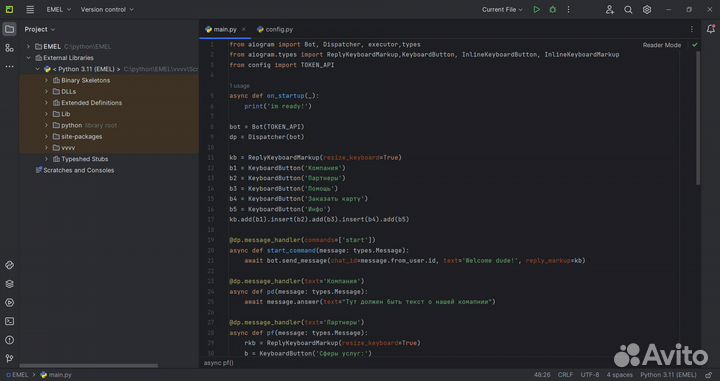Open Current File run configuration dropdown
Image resolution: width=720 pixels, height=381 pixels.
pos(502,9)
